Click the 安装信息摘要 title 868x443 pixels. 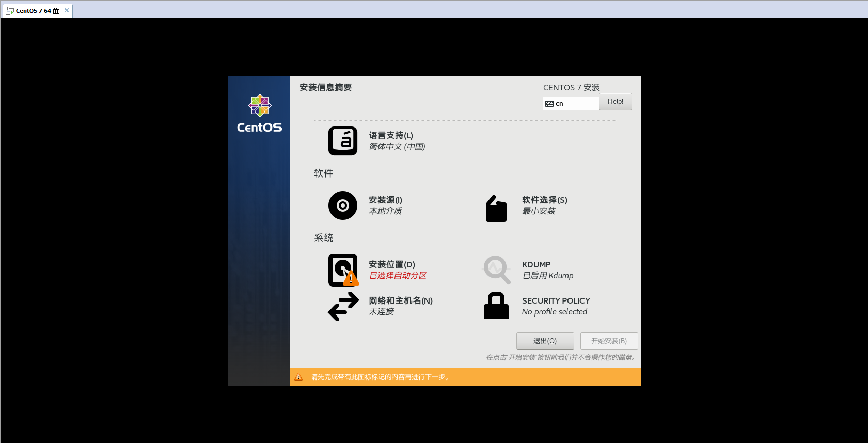[325, 87]
